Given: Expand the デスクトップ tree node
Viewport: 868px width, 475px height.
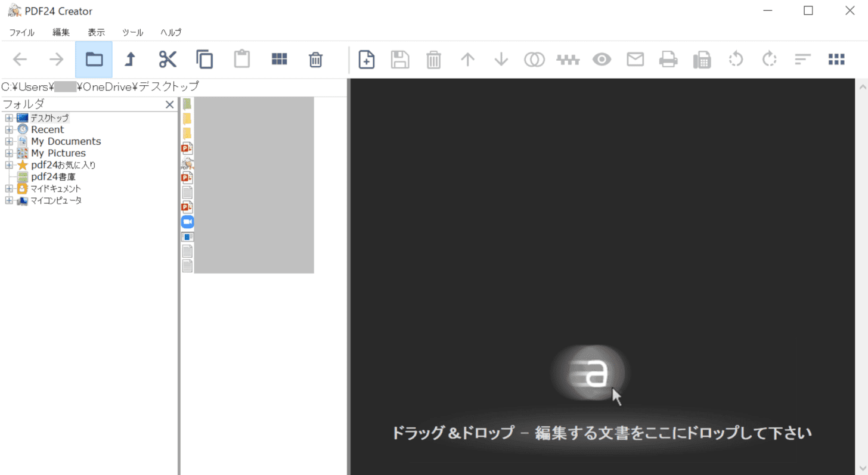Looking at the screenshot, I should pos(8,118).
